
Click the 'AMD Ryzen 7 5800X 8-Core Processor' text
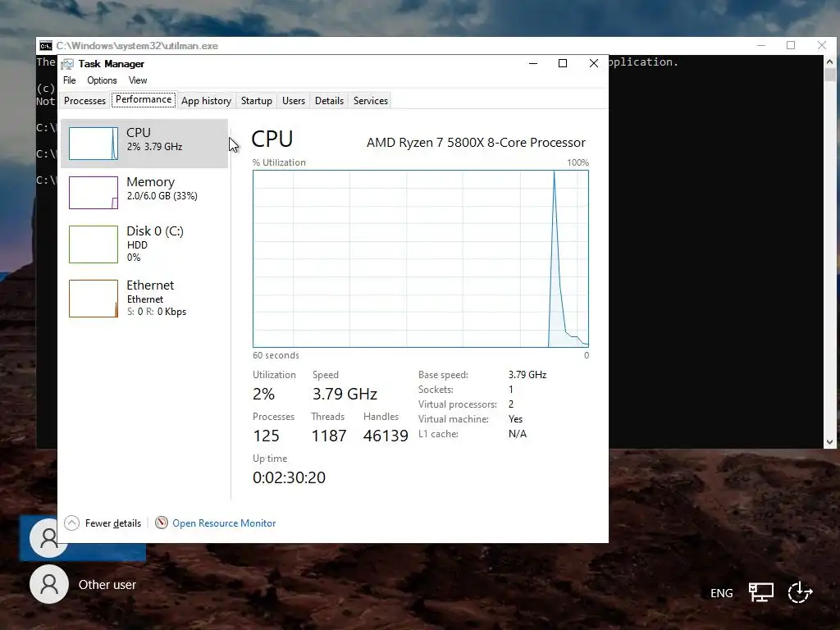pos(477,143)
